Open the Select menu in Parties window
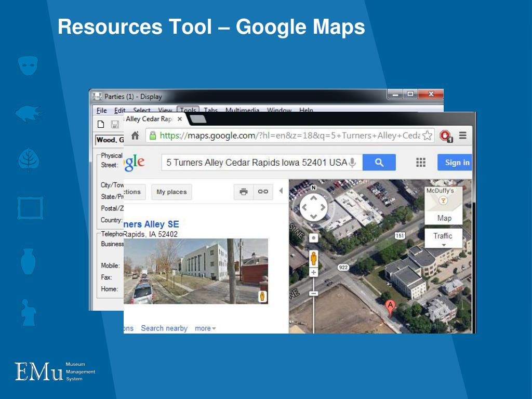This screenshot has width=532, height=399. tap(142, 110)
